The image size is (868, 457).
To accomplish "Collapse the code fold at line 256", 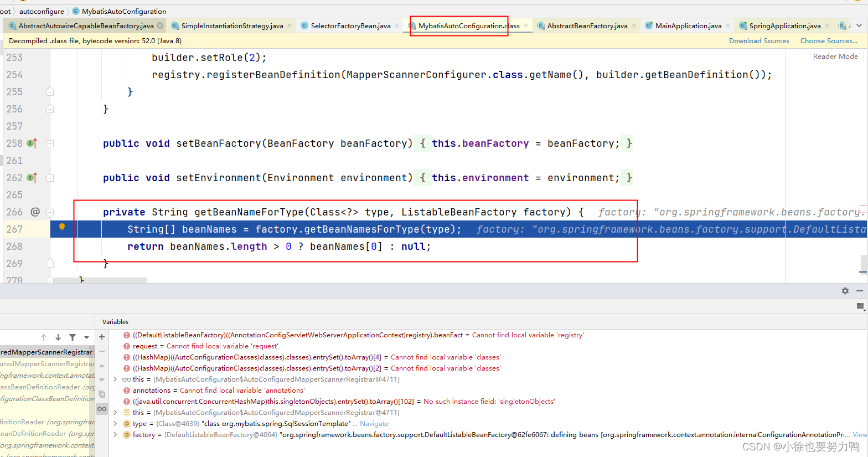I will (50, 109).
